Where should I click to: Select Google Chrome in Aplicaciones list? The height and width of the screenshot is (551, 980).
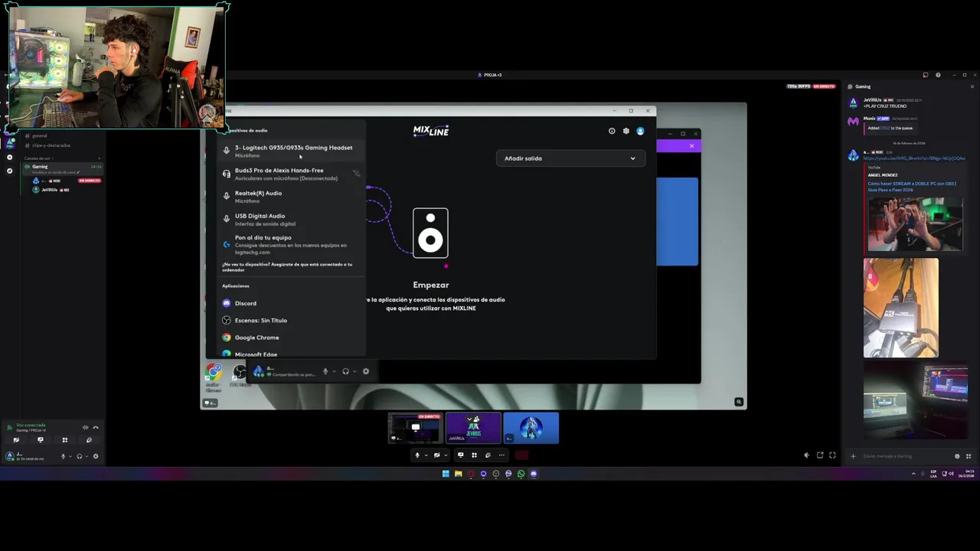tap(290, 337)
